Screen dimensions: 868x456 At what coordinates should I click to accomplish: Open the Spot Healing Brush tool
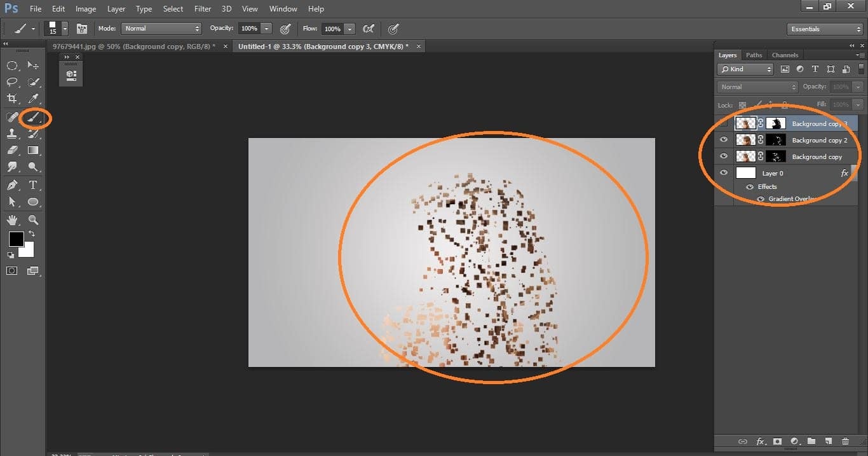[13, 116]
